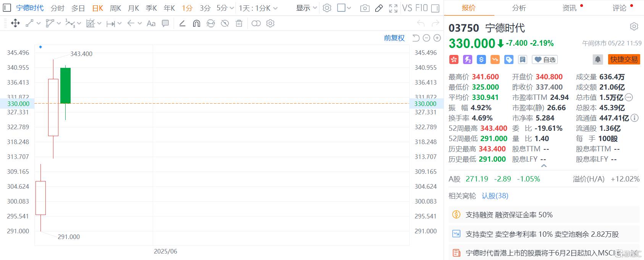
Task: Open quote panel settings gear icon
Action: (634, 26)
